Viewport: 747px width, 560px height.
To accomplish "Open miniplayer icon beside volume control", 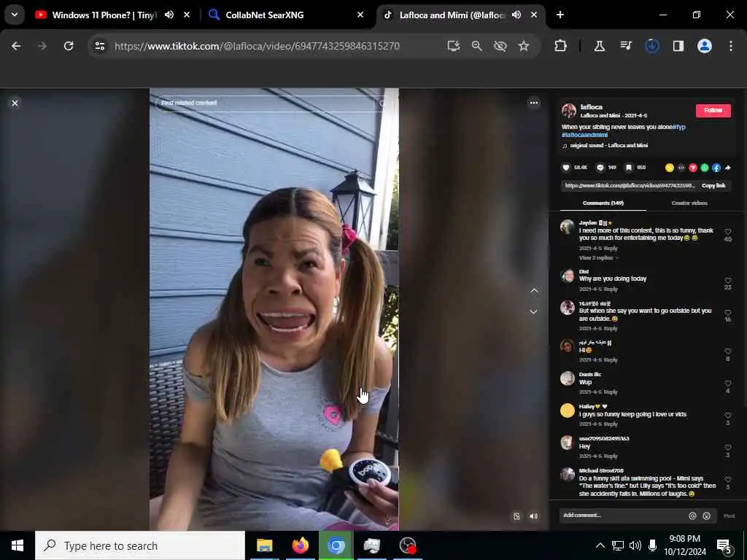I will 516,516.
